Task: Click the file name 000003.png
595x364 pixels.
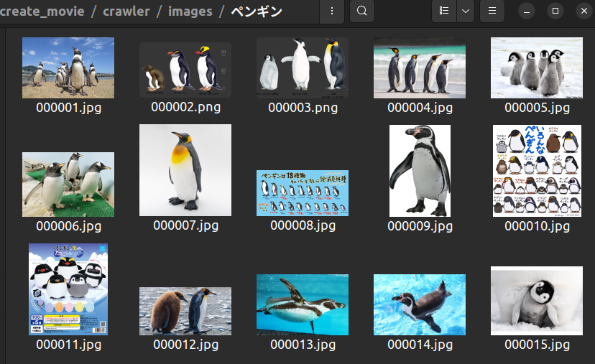Action: click(303, 108)
